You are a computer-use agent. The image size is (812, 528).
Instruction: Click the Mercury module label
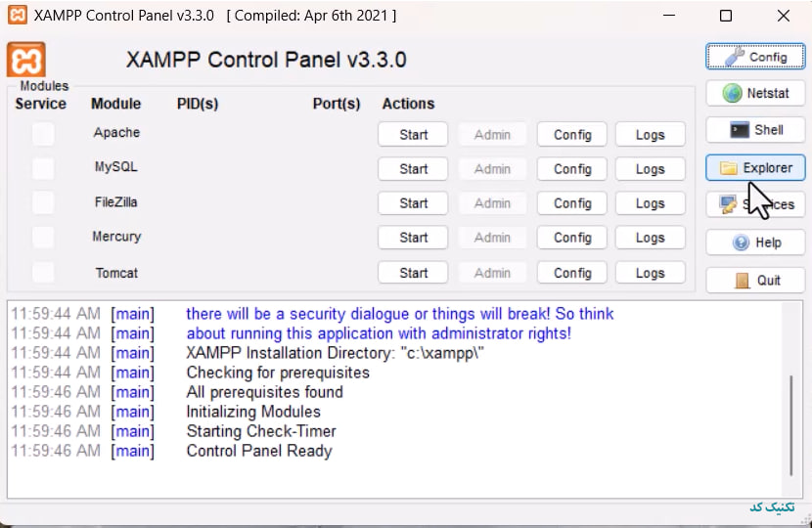tap(116, 237)
